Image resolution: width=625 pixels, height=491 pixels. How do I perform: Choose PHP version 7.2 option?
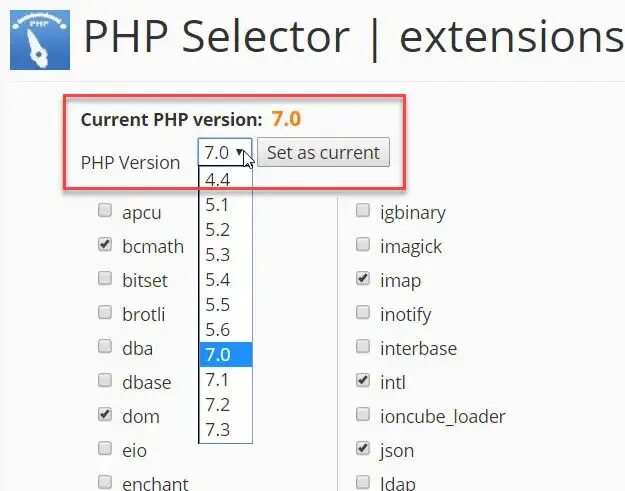[226, 405]
